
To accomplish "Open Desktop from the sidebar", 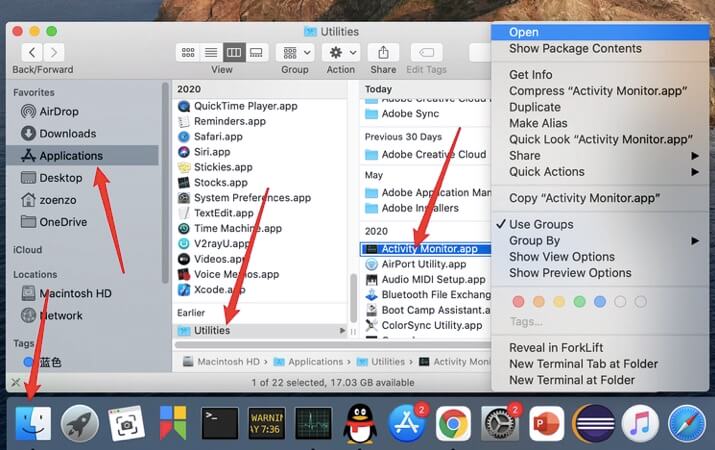I will coord(52,177).
